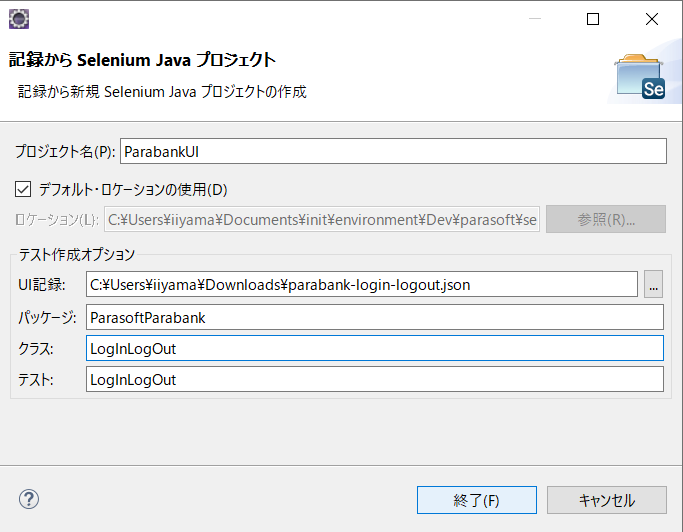Click the UI記録 path input field
The width and height of the screenshot is (683, 532).
[362, 284]
